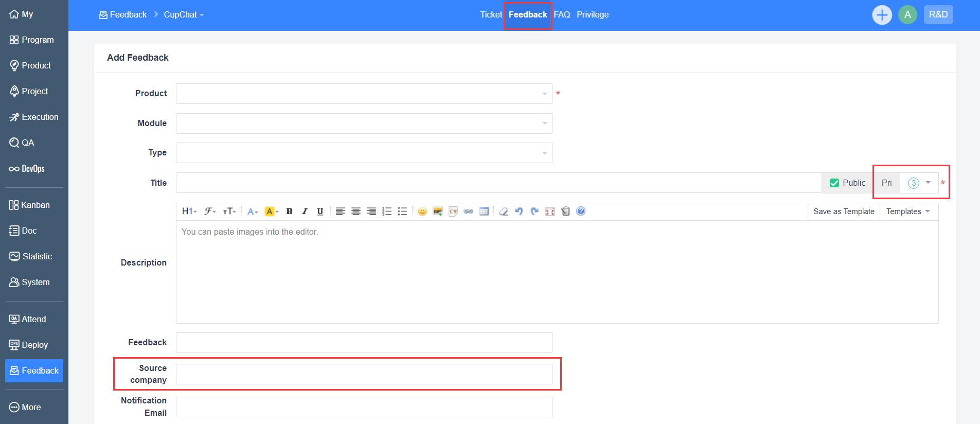Open the Templates dropdown button
Viewport: 980px width, 424px height.
pyautogui.click(x=908, y=211)
